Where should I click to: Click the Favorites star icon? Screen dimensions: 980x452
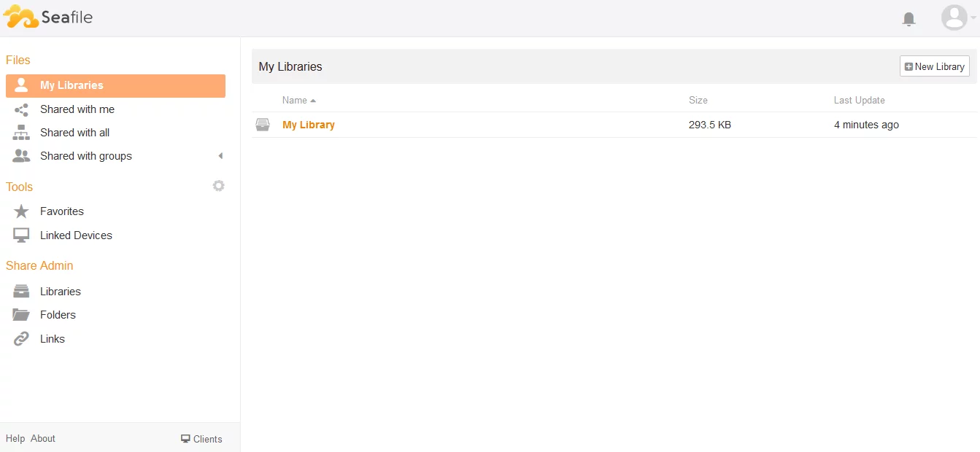click(x=21, y=211)
